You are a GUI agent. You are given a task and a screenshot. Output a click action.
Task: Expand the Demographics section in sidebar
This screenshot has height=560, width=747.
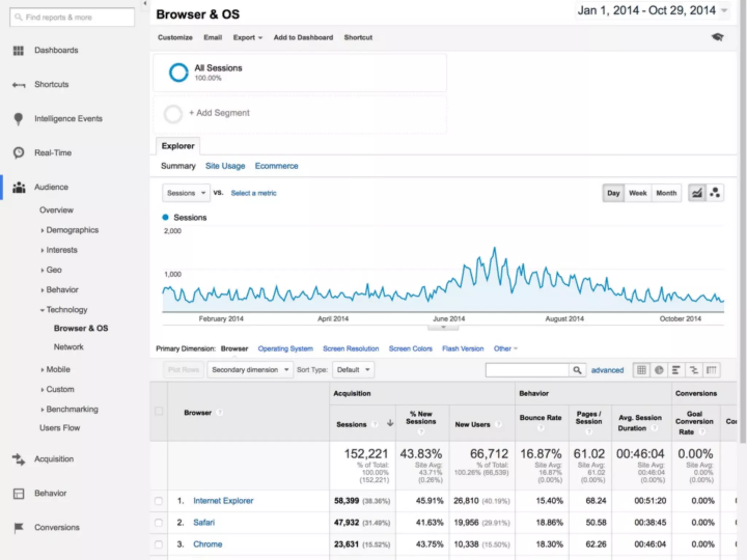coord(72,230)
